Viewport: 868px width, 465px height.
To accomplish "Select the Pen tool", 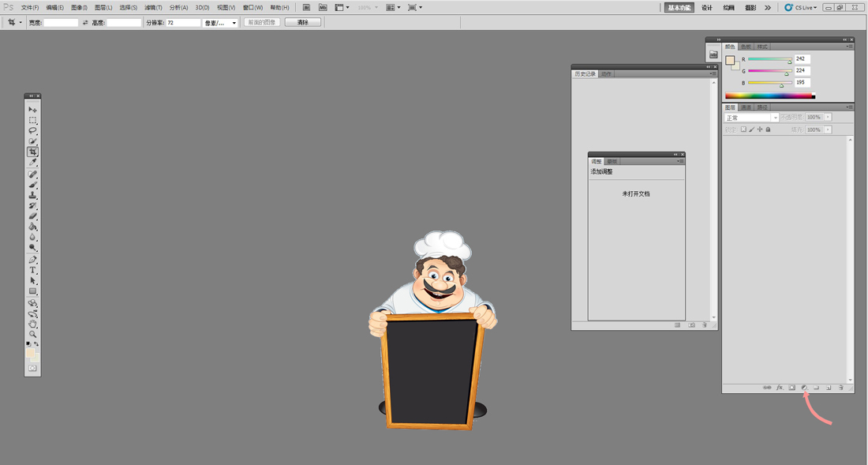I will (x=32, y=260).
